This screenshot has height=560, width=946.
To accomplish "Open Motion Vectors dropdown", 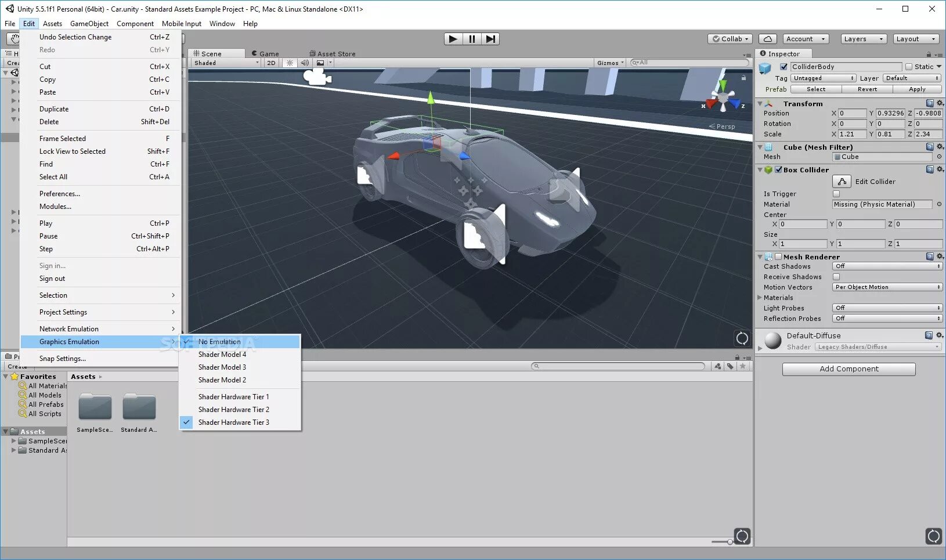I will 887,287.
